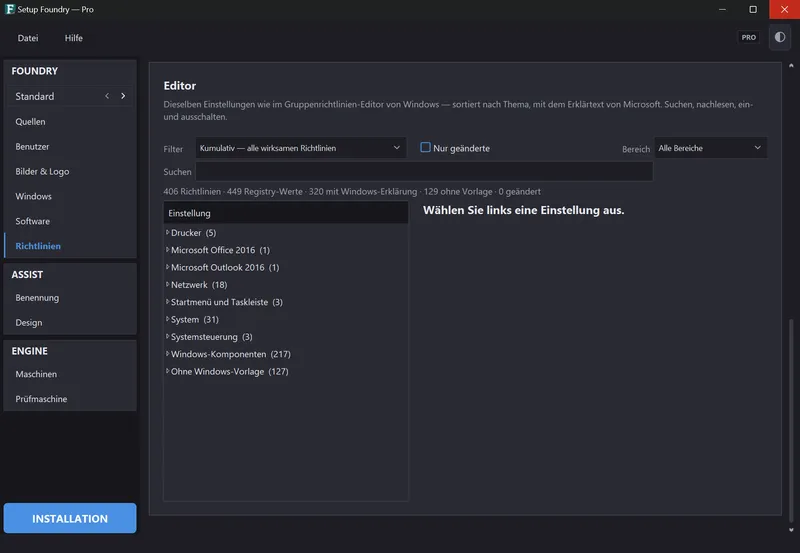
Task: Click the ASSIST section heading
Action: 27,274
